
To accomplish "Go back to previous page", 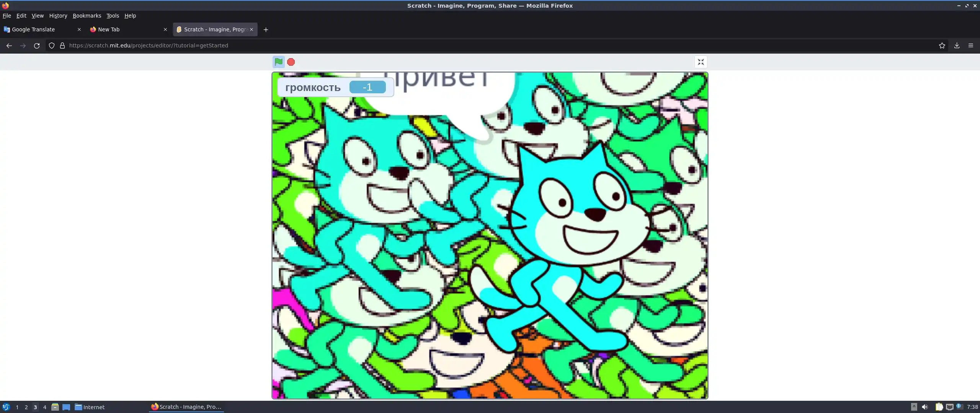I will (x=9, y=46).
